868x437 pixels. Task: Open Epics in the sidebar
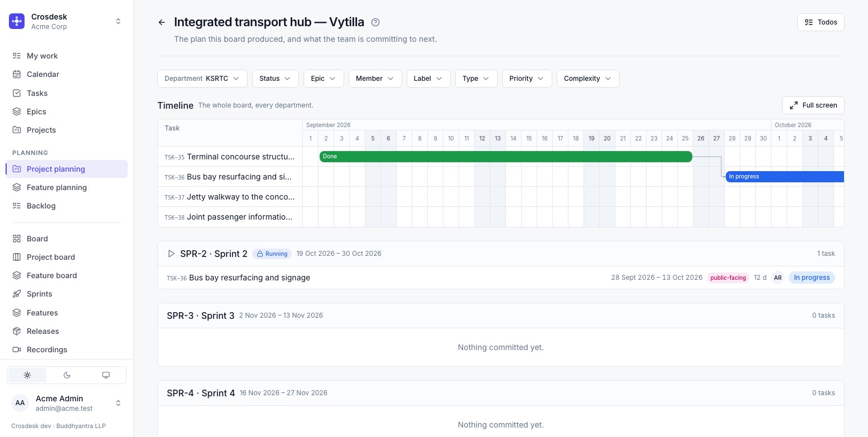[66, 111]
